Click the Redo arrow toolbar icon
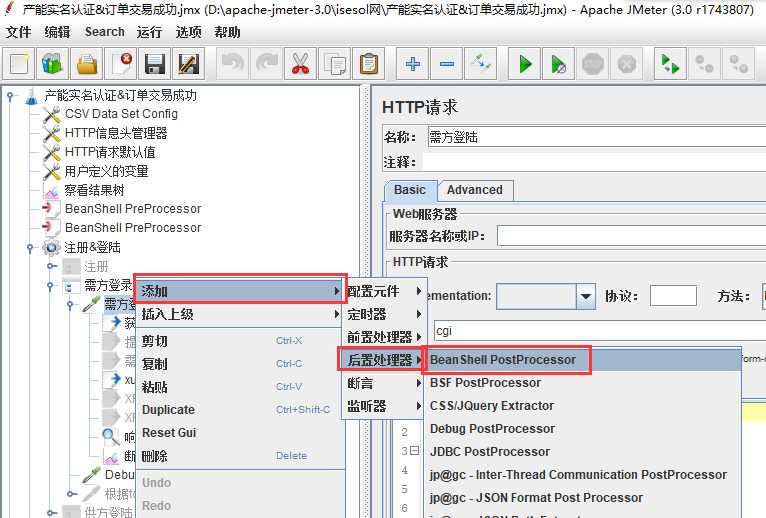Image resolution: width=766 pixels, height=518 pixels. tap(266, 64)
